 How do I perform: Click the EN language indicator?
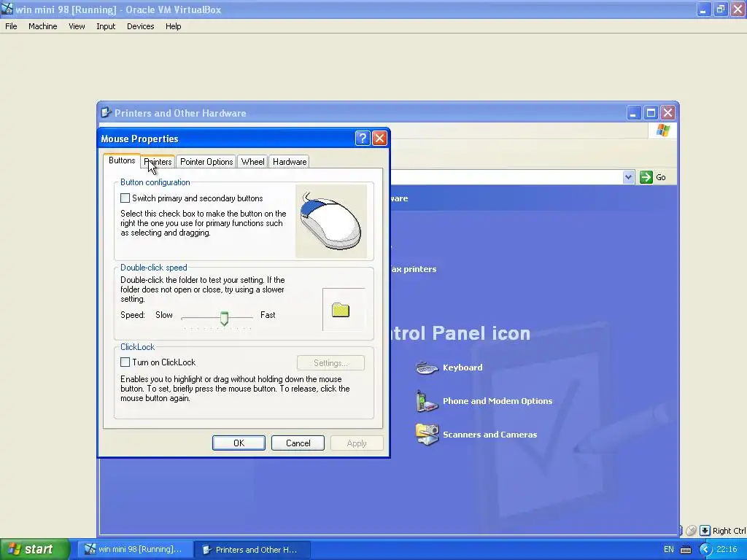pos(669,550)
